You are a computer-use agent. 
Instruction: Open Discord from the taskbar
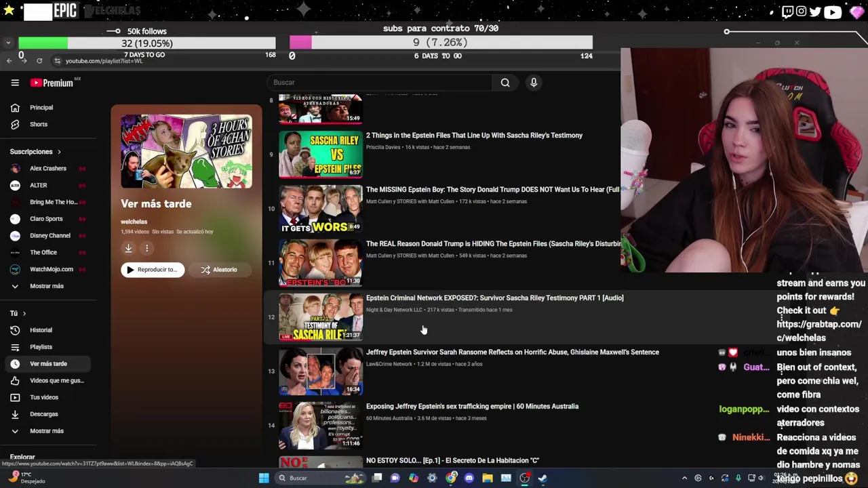pyautogui.click(x=469, y=478)
